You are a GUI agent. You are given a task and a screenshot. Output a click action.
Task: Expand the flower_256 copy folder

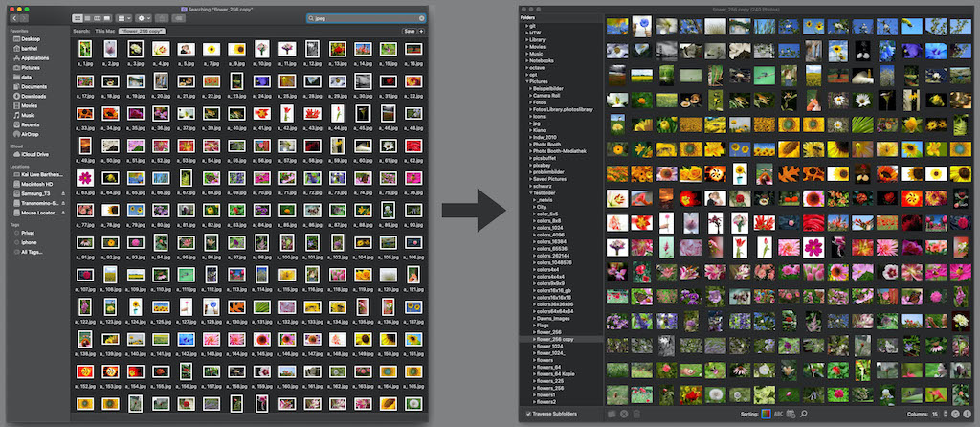(x=535, y=340)
